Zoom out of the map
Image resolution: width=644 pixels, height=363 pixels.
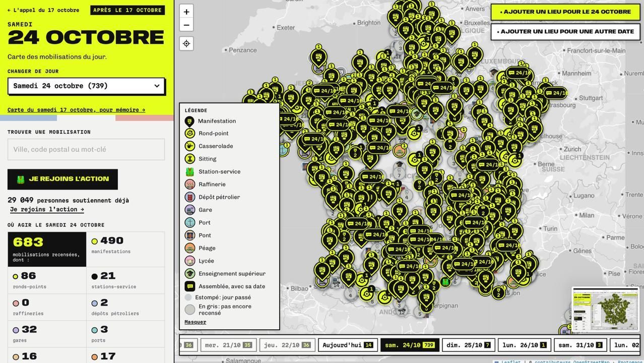pos(186,25)
